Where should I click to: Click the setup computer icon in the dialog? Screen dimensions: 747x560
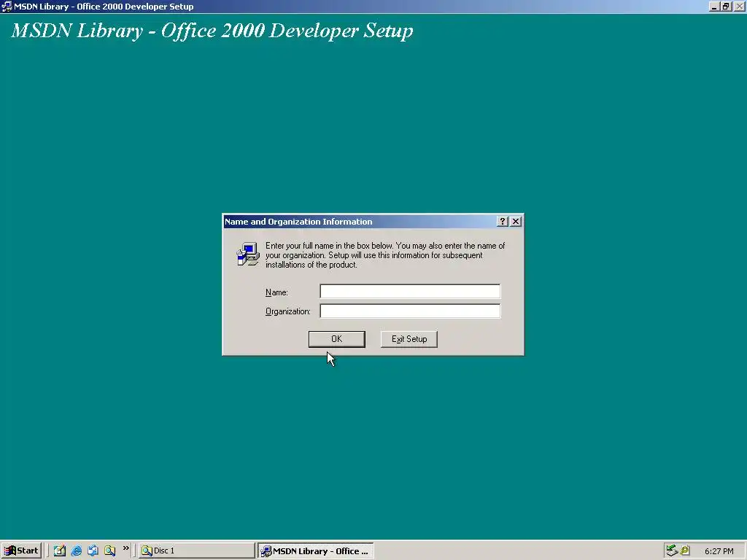click(x=248, y=254)
